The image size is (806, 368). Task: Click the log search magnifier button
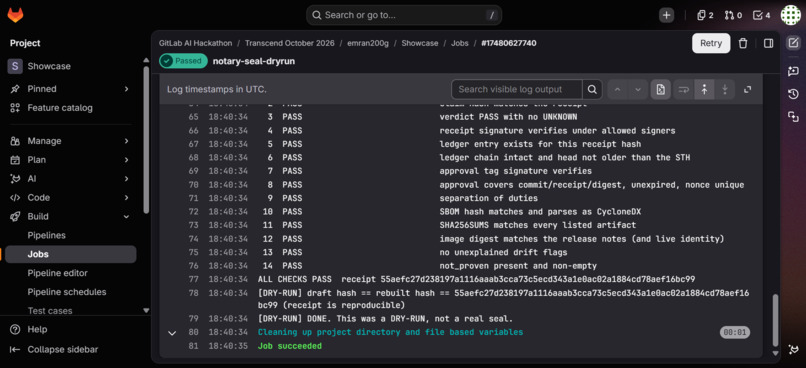[x=592, y=89]
